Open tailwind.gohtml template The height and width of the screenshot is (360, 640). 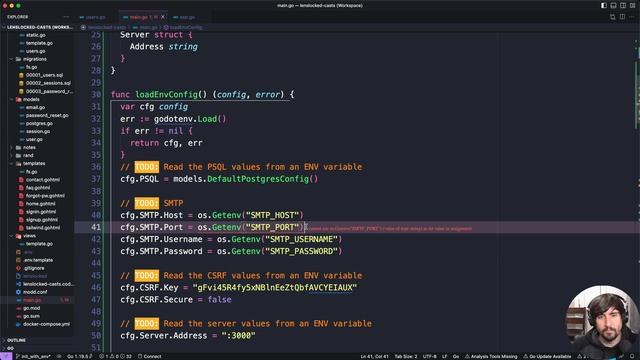(x=42, y=228)
